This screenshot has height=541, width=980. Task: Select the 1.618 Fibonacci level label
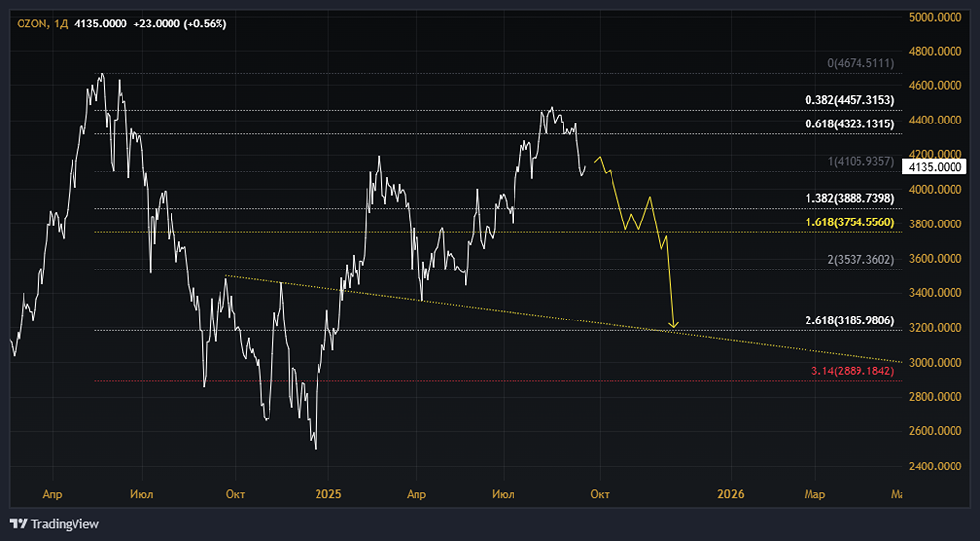pyautogui.click(x=850, y=221)
